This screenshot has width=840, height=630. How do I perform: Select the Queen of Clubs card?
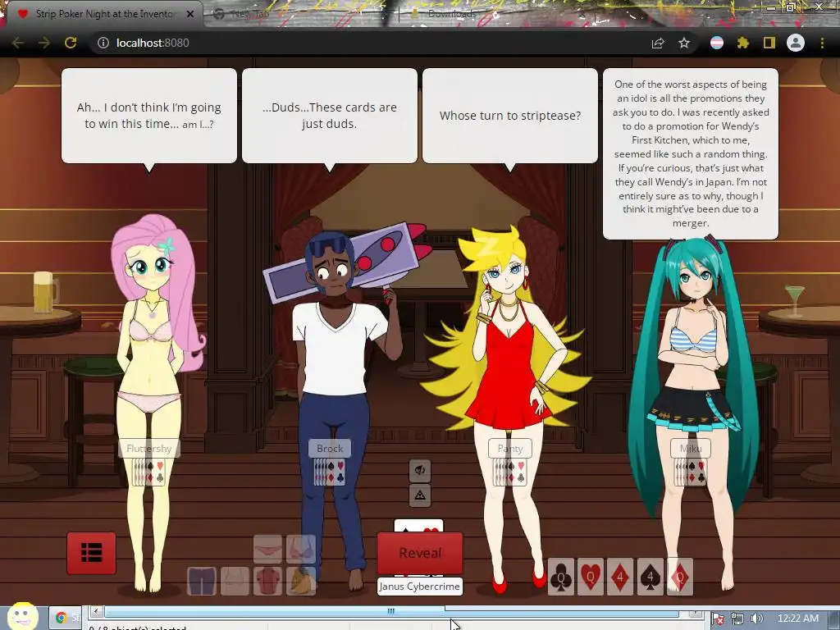click(561, 577)
